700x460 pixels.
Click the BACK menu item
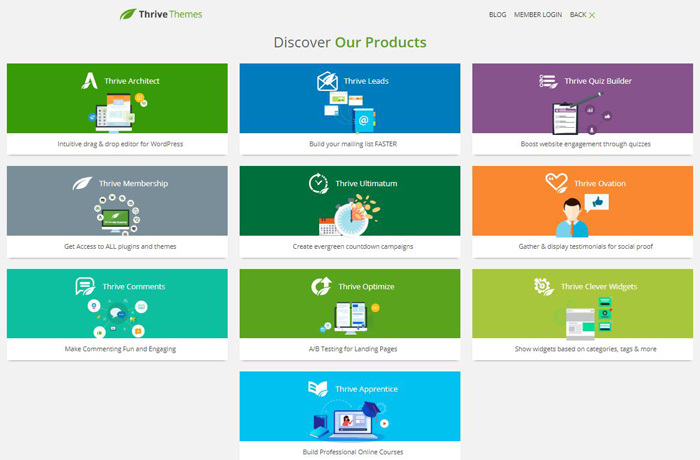coord(578,15)
